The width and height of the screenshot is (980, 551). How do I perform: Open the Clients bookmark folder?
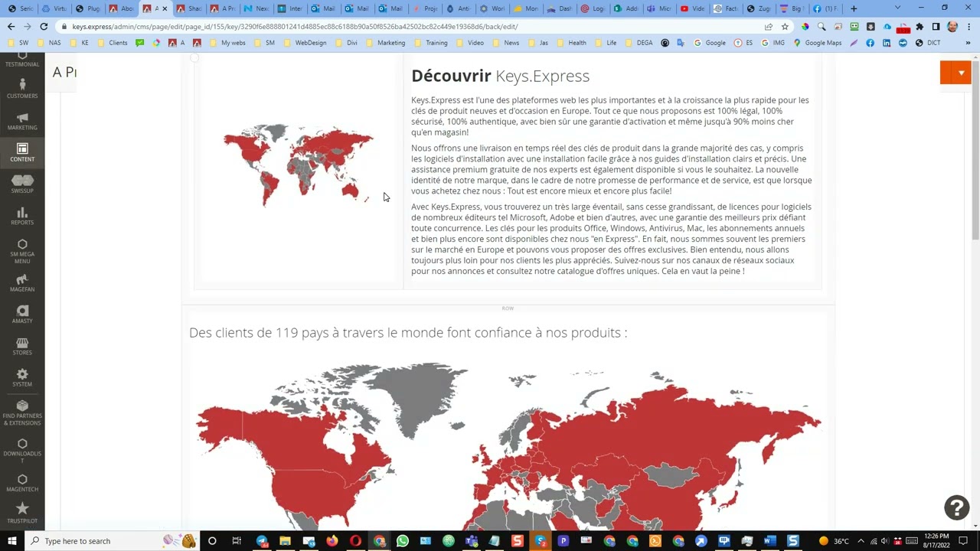pyautogui.click(x=113, y=43)
